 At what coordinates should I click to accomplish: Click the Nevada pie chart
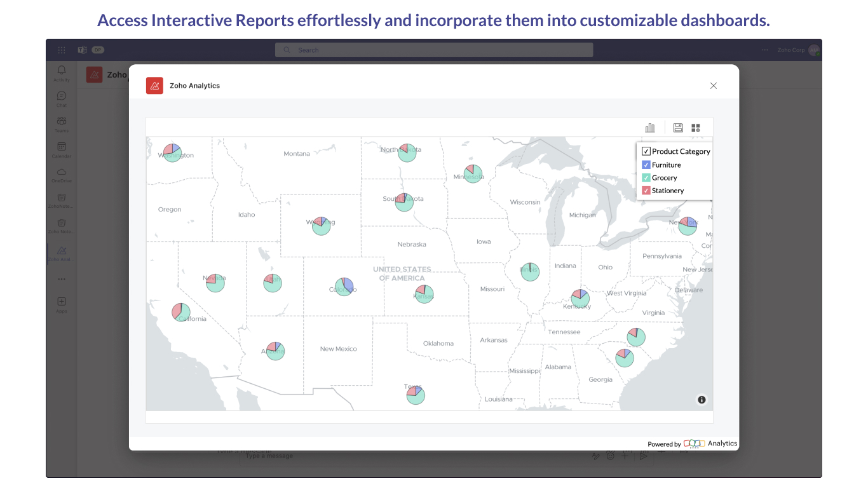click(x=215, y=283)
